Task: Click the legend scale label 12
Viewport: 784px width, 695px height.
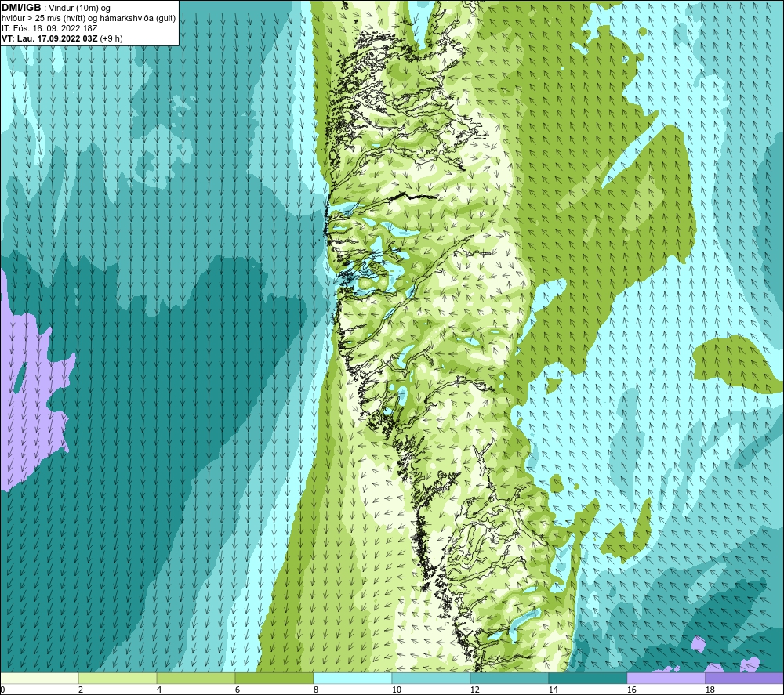Action: pos(474,690)
